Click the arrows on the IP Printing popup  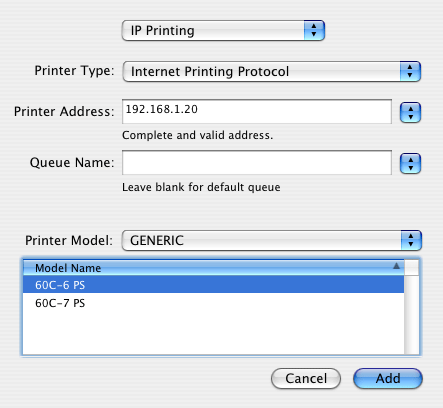point(314,30)
